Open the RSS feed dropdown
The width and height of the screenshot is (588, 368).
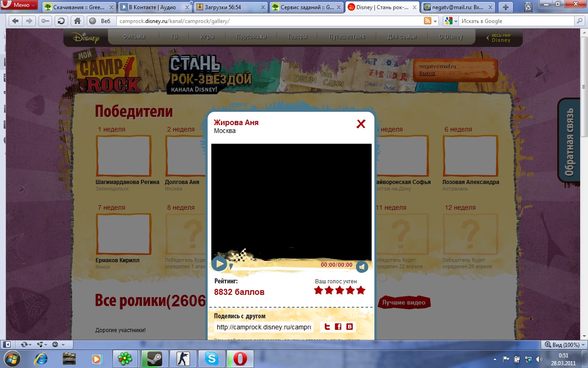point(431,21)
